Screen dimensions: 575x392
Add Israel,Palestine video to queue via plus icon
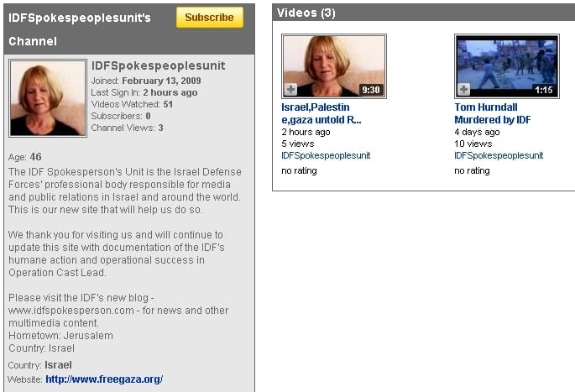[x=290, y=89]
